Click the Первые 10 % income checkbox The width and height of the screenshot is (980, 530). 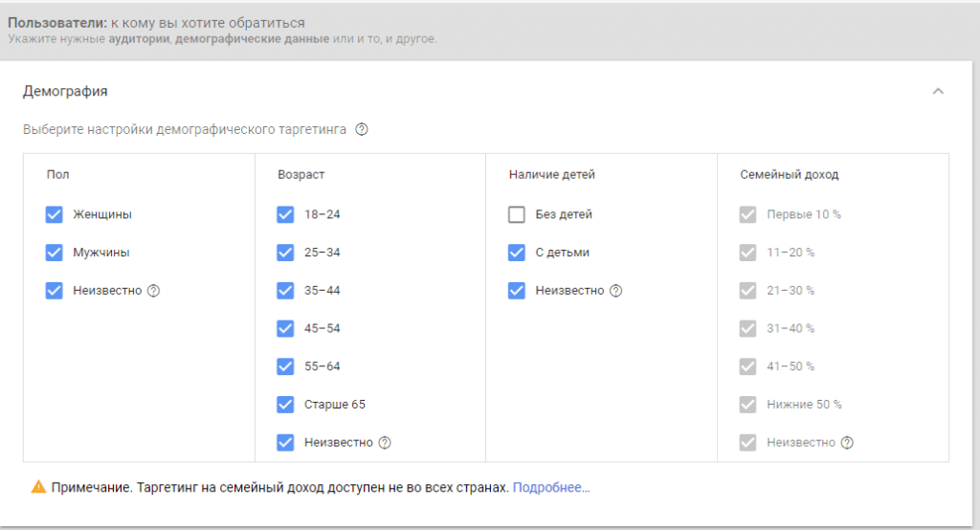click(x=748, y=214)
